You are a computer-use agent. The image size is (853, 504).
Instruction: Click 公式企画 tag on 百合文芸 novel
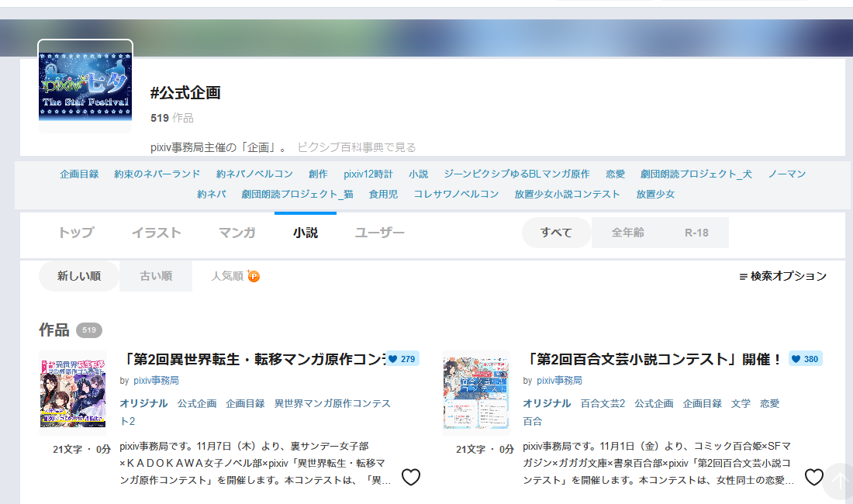[x=654, y=403]
